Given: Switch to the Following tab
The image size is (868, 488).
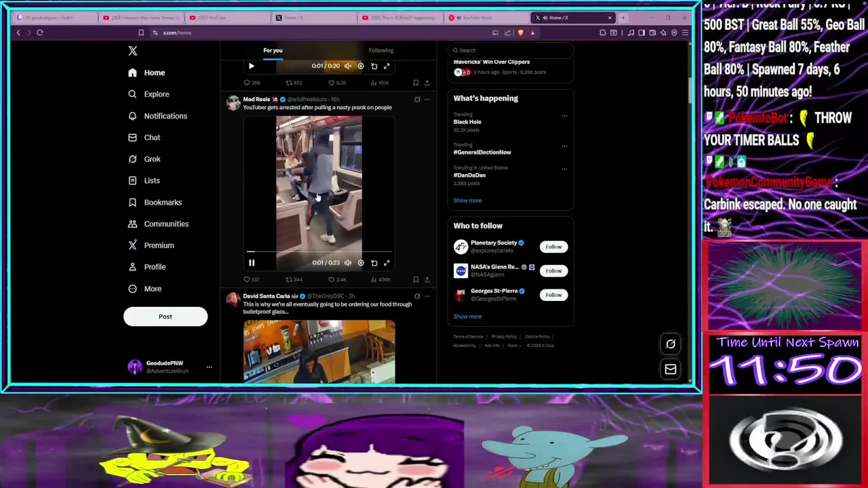Looking at the screenshot, I should point(381,50).
